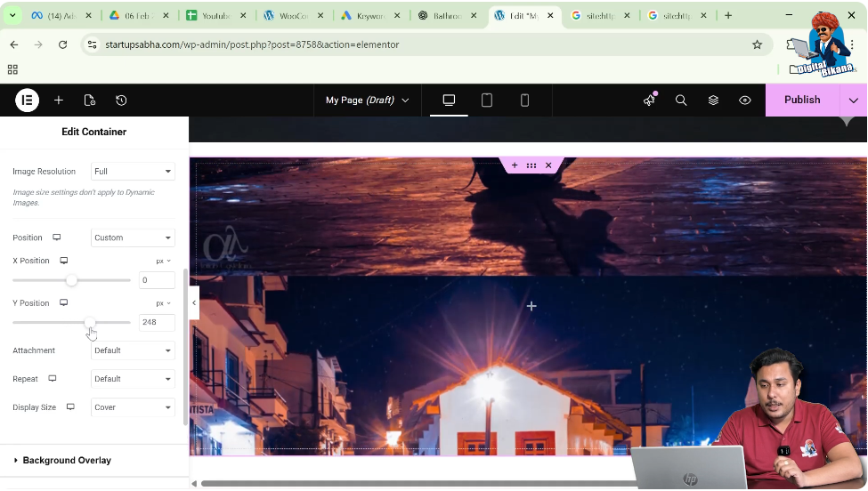The height and width of the screenshot is (491, 868).
Task: Open the tab search dropdown arrow
Action: click(x=12, y=15)
